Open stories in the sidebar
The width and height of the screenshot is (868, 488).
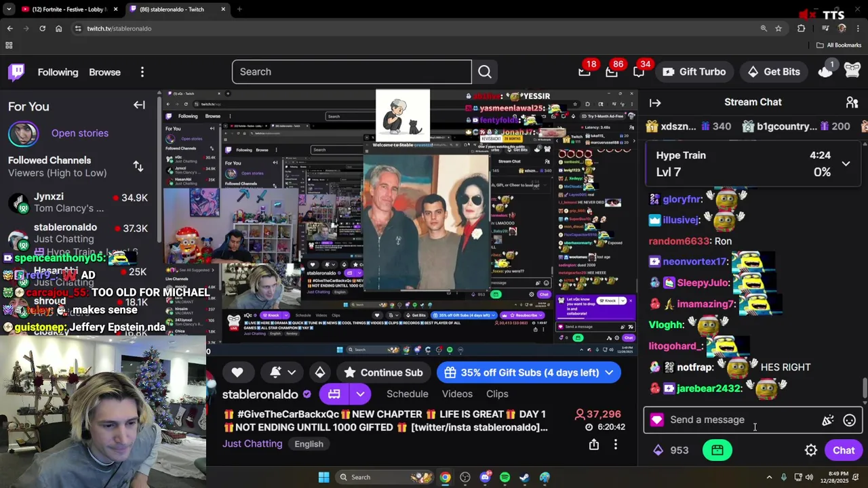tap(79, 133)
